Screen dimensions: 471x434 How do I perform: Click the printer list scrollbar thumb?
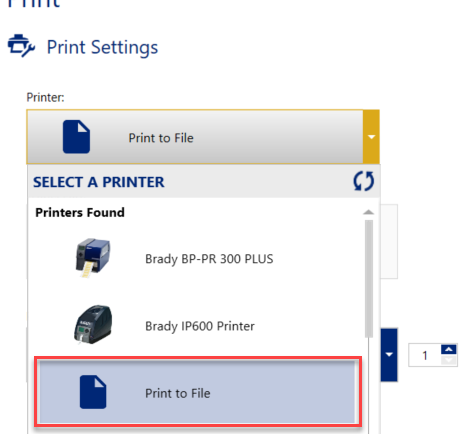[x=368, y=279]
